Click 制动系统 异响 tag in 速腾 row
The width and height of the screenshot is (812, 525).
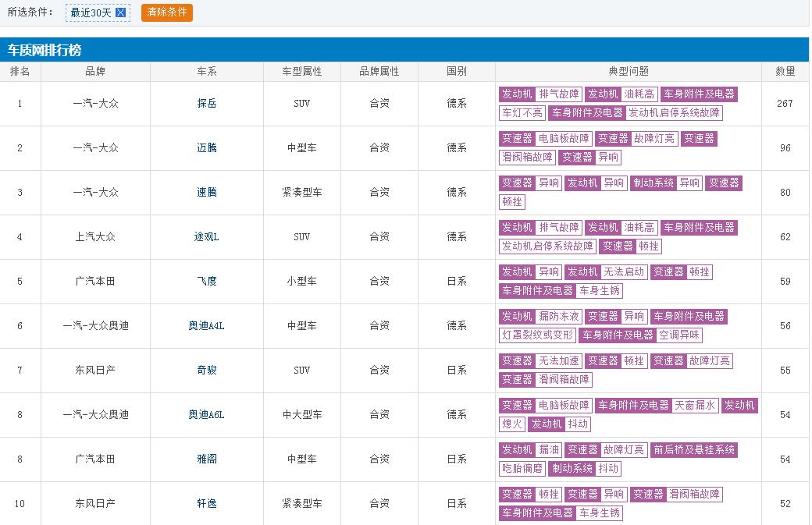click(667, 183)
